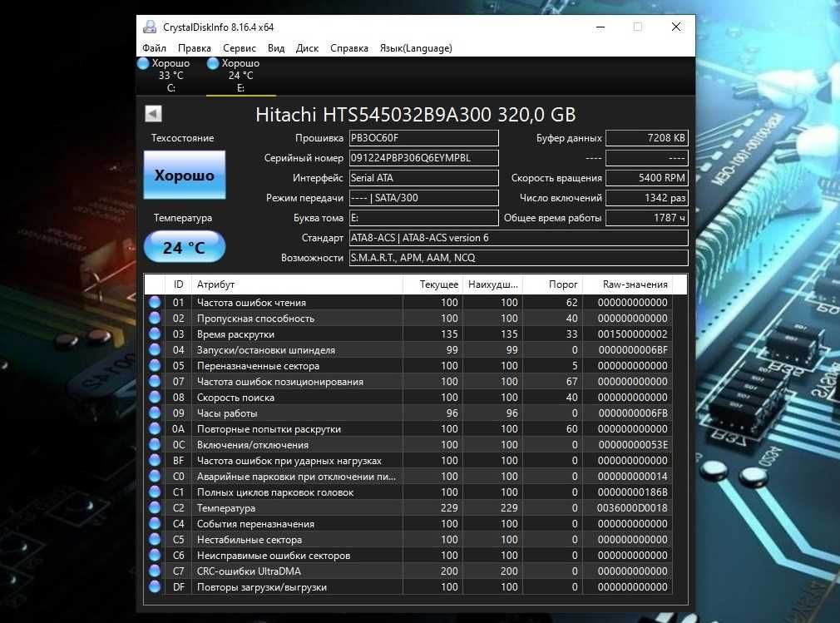Select the Часы работы row

(x=408, y=413)
